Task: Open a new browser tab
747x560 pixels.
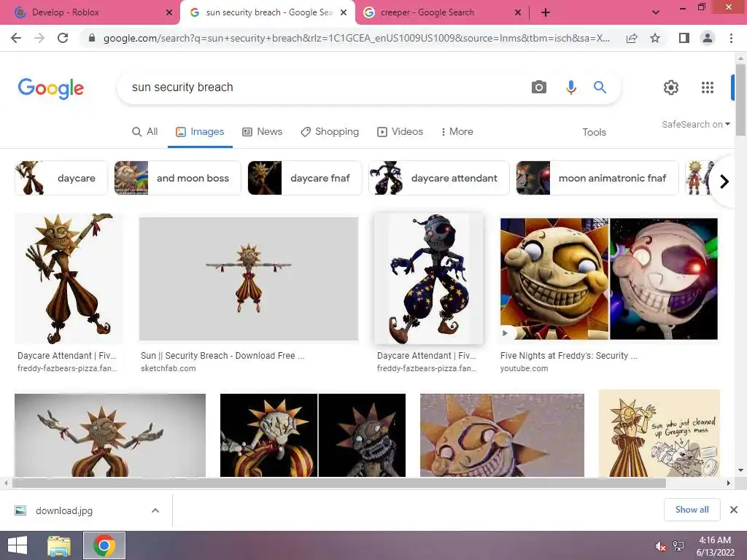Action: (x=546, y=13)
